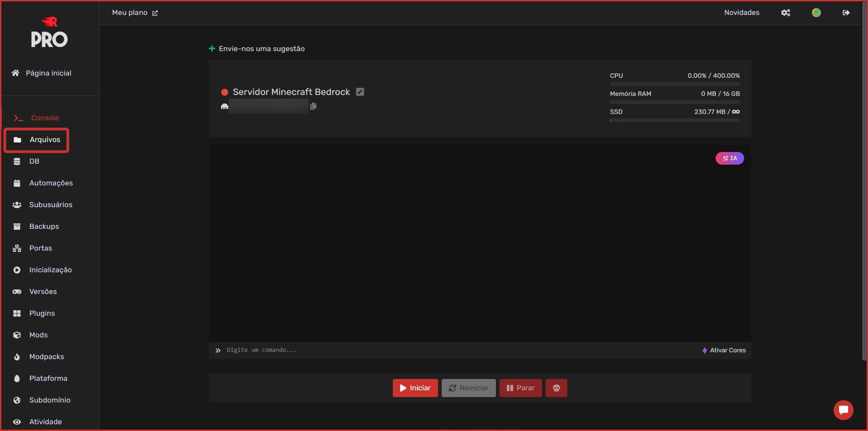
Task: Click the Arquivos folder icon
Action: click(17, 140)
